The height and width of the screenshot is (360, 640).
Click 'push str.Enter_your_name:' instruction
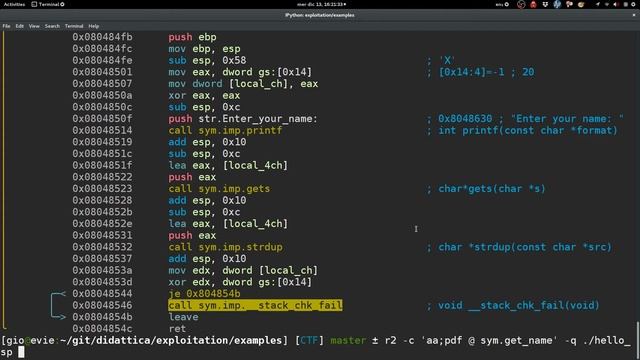click(243, 119)
